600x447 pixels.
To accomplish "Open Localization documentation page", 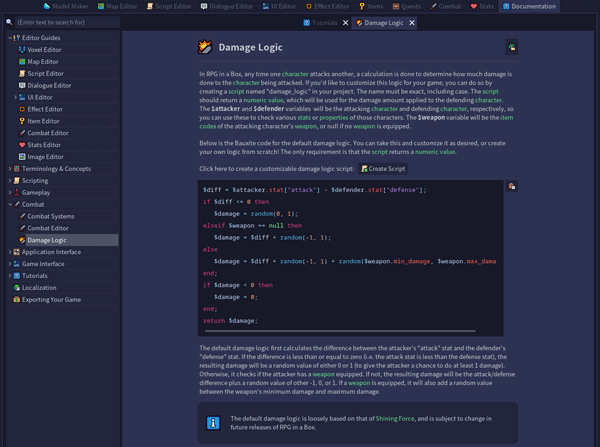I will 39,288.
